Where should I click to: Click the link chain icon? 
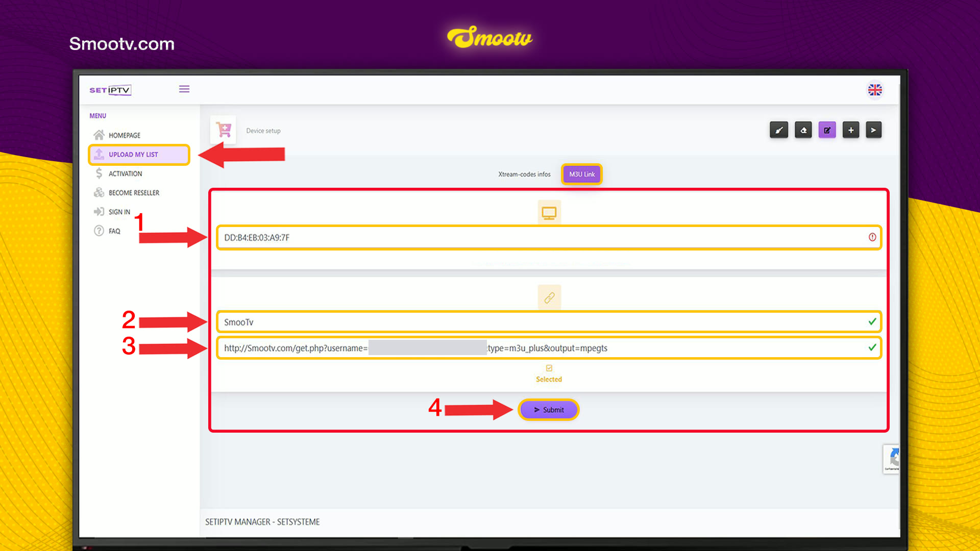point(549,297)
